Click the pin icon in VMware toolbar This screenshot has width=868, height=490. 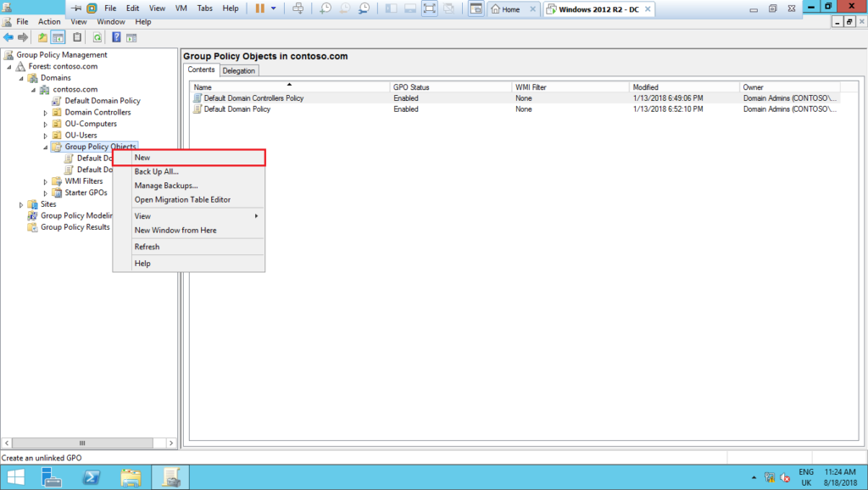[x=76, y=8]
